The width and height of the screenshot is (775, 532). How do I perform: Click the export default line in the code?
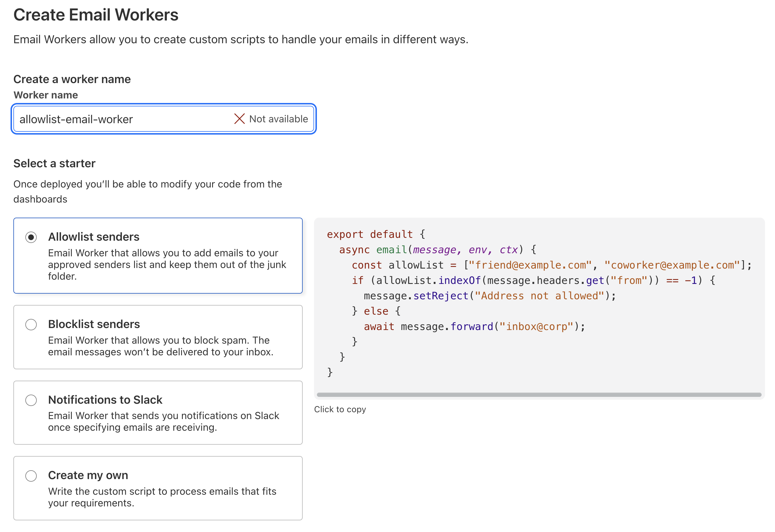coord(376,234)
